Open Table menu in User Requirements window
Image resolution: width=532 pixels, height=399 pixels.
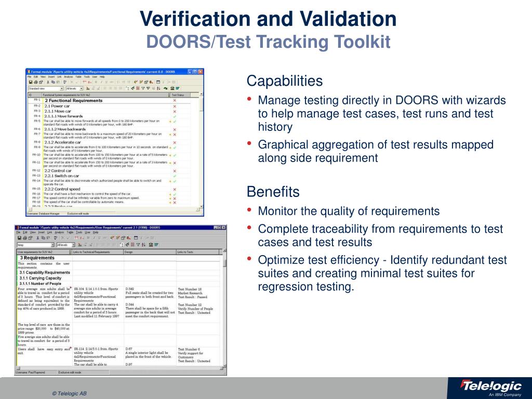tap(70, 232)
